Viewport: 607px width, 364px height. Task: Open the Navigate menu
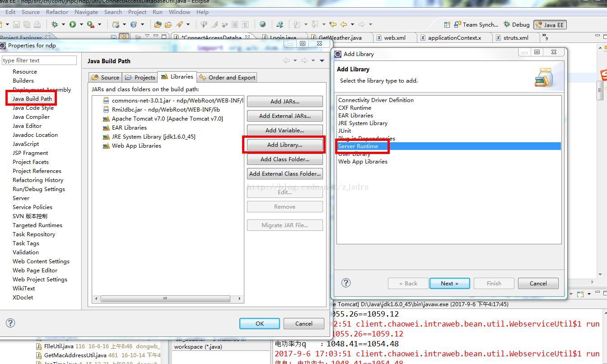pyautogui.click(x=86, y=12)
